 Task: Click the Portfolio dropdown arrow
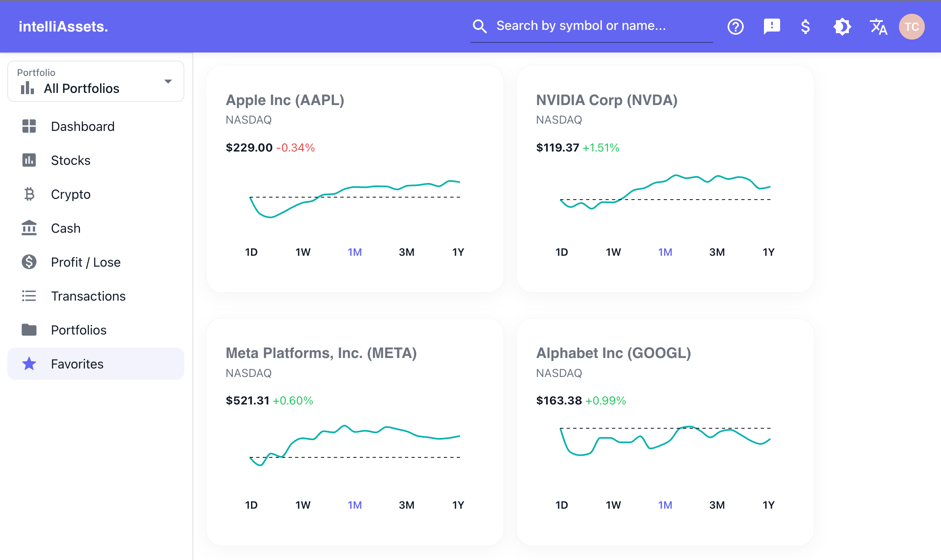point(168,82)
